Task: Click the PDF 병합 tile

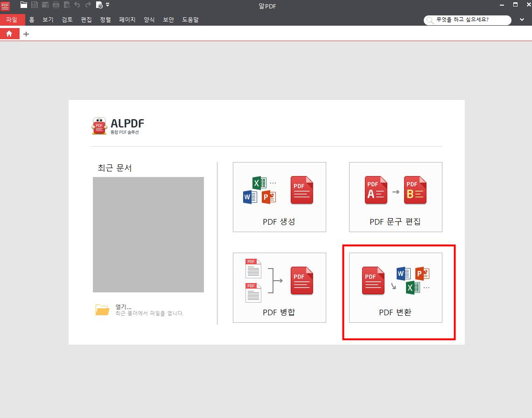Action: tap(279, 288)
